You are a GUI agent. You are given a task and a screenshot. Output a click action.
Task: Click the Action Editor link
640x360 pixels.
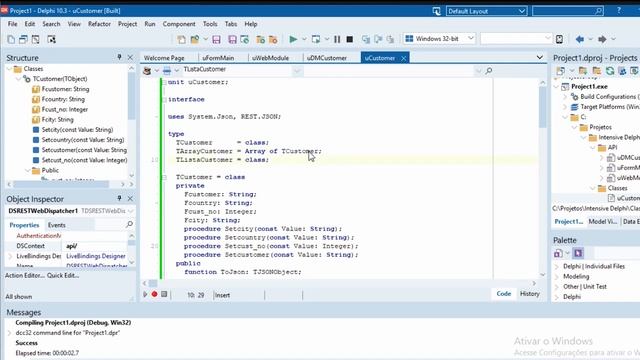tap(25, 276)
